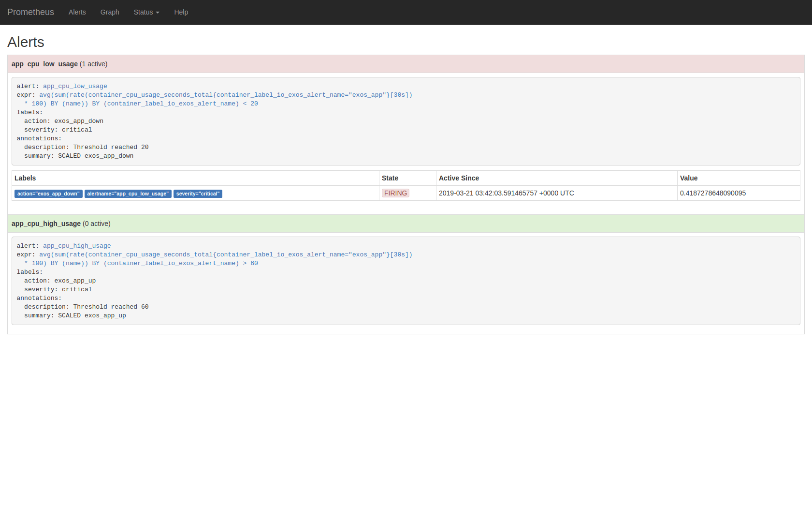The width and height of the screenshot is (812, 508).
Task: Expand the Status dropdown menu
Action: [x=146, y=12]
